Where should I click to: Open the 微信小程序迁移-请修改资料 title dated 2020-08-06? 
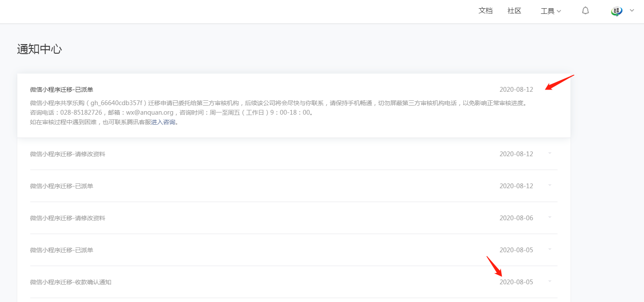[x=67, y=218]
